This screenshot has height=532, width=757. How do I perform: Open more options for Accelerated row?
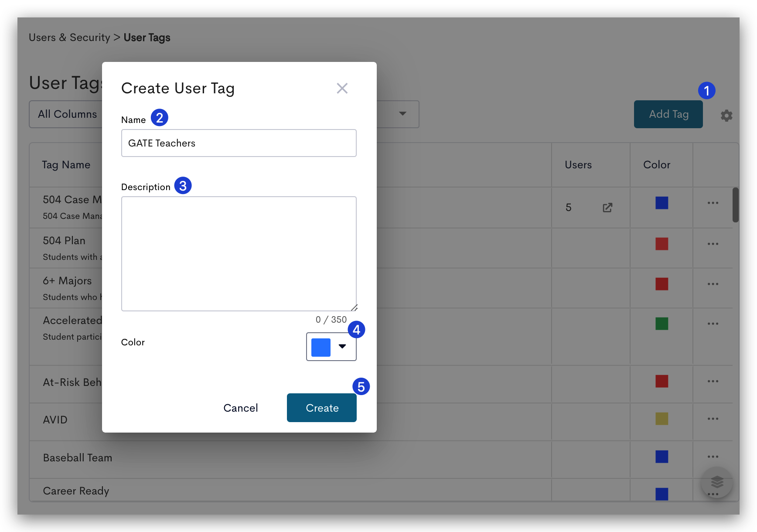click(x=713, y=324)
